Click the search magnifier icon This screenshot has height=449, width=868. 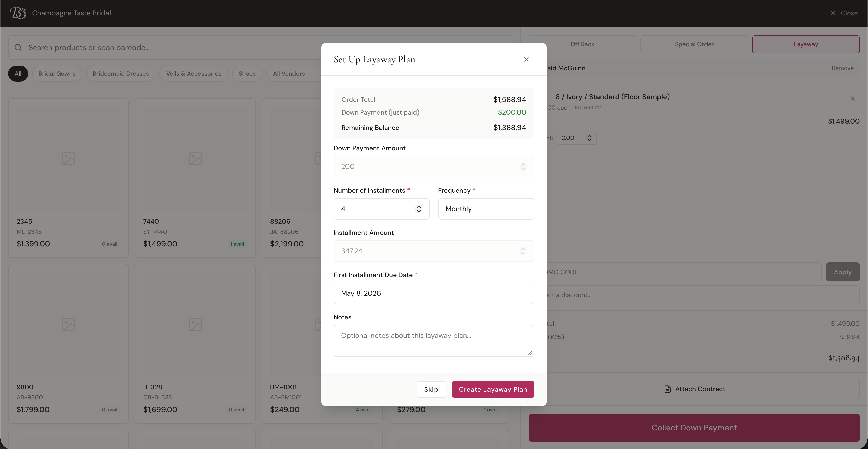(18, 48)
